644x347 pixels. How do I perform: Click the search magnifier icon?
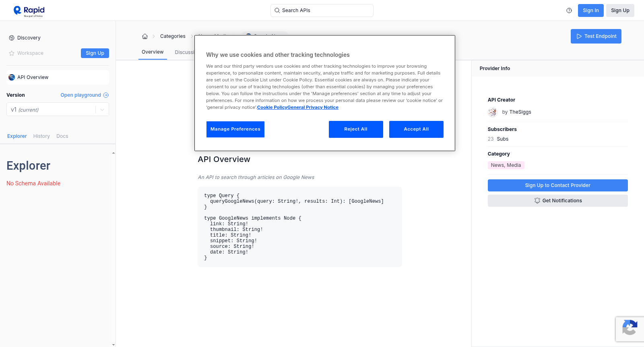[x=277, y=10]
